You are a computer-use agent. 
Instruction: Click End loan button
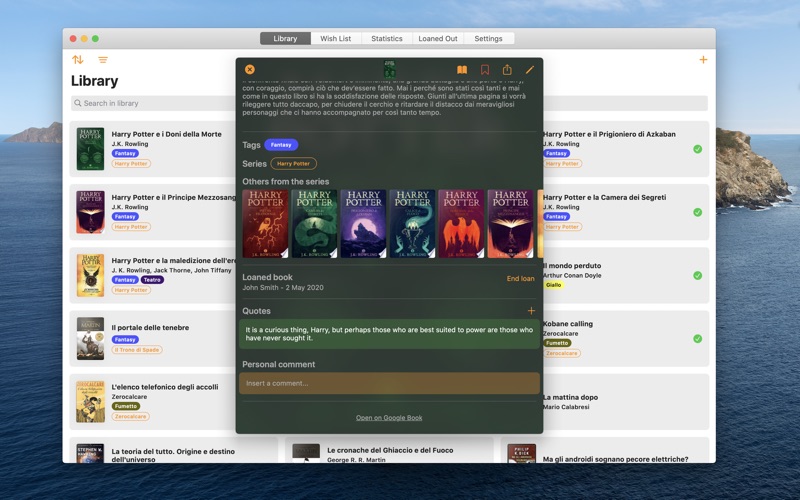tap(520, 279)
